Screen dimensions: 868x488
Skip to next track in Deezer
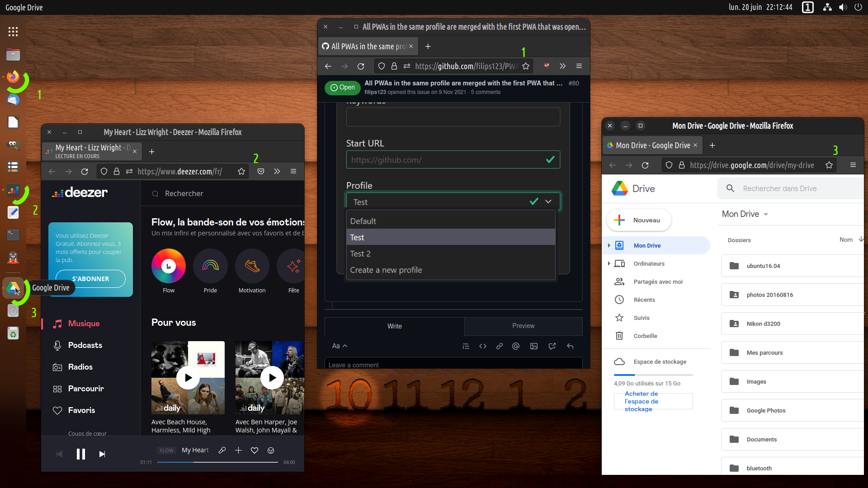(102, 454)
